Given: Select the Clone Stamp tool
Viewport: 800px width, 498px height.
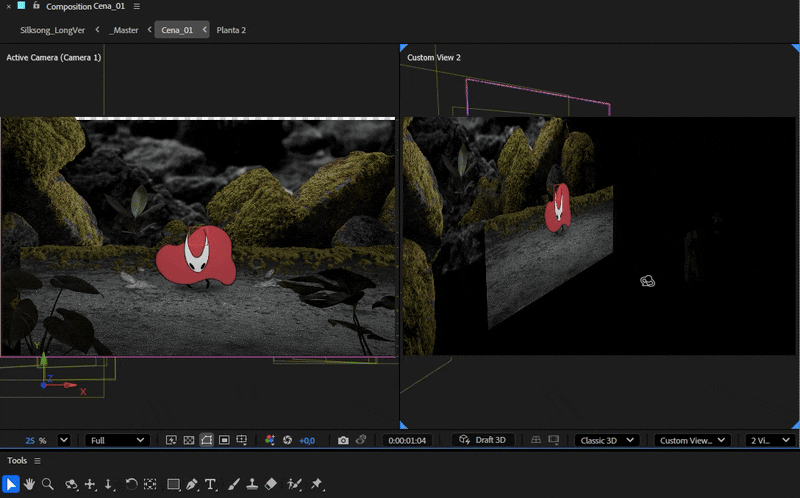Looking at the screenshot, I should (x=252, y=484).
